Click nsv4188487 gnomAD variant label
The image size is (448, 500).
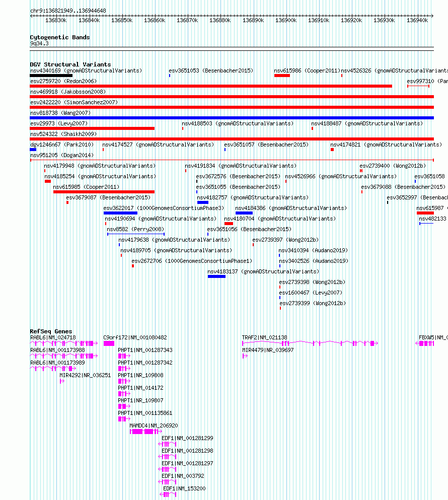367,123
